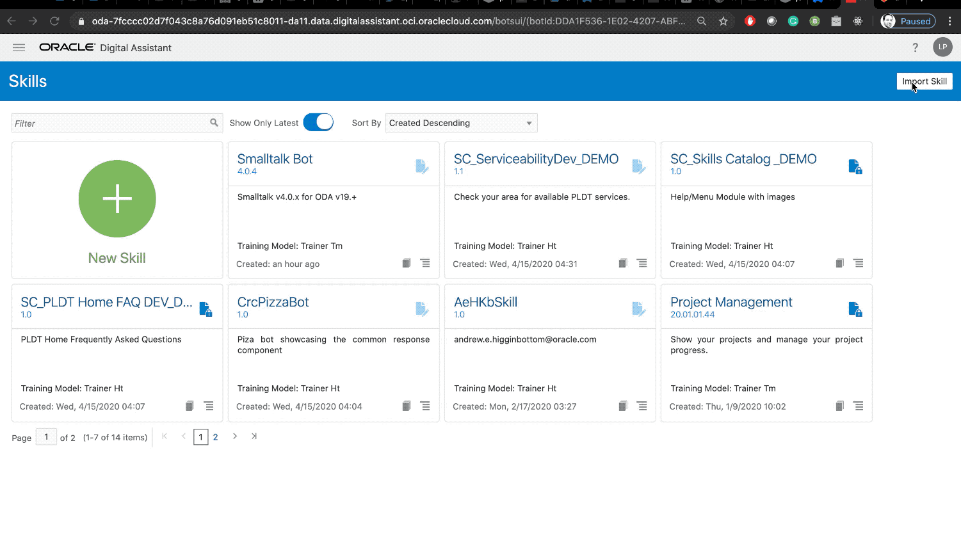Open the Project Management skill
The width and height of the screenshot is (961, 560).
pyautogui.click(x=731, y=302)
